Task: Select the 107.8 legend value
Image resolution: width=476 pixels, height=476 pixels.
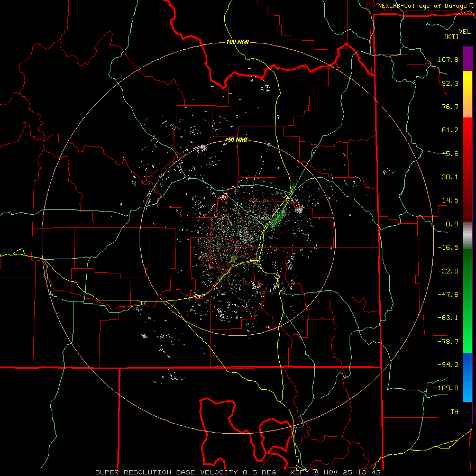Action: click(448, 59)
